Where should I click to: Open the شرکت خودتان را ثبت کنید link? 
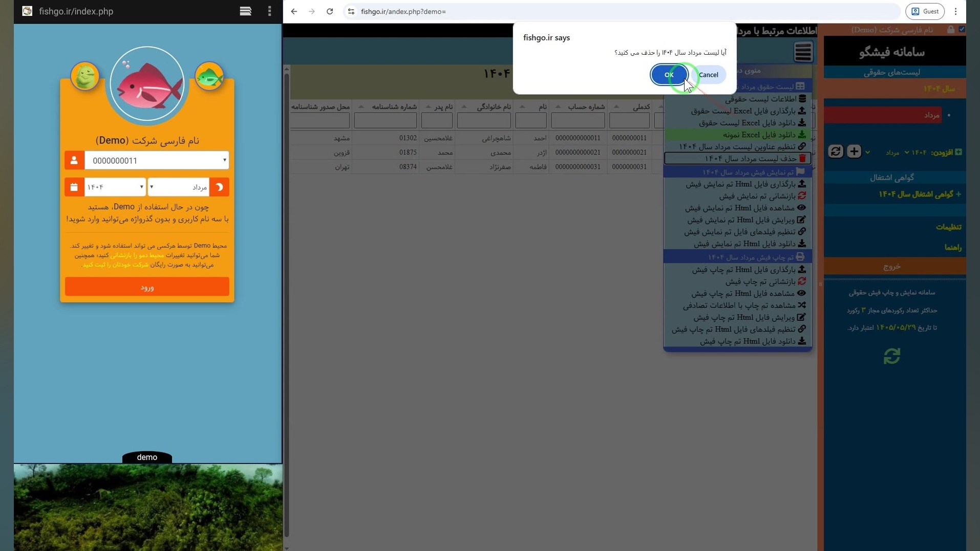click(115, 265)
